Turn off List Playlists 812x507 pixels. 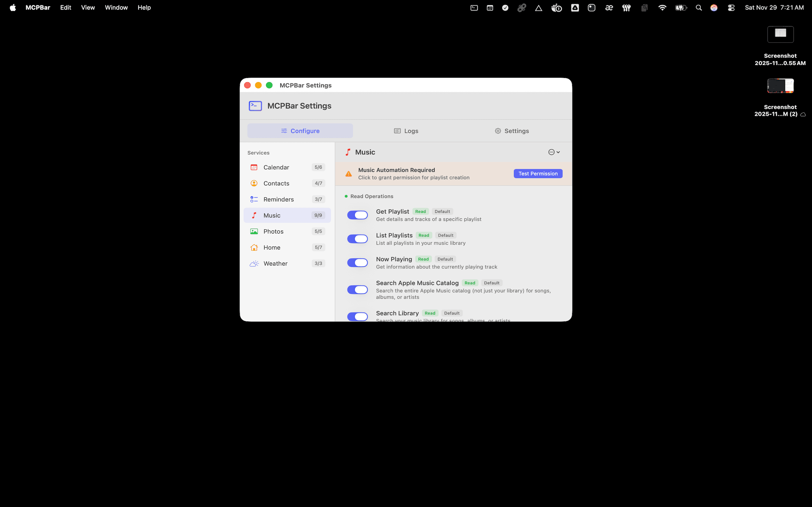coord(357,238)
